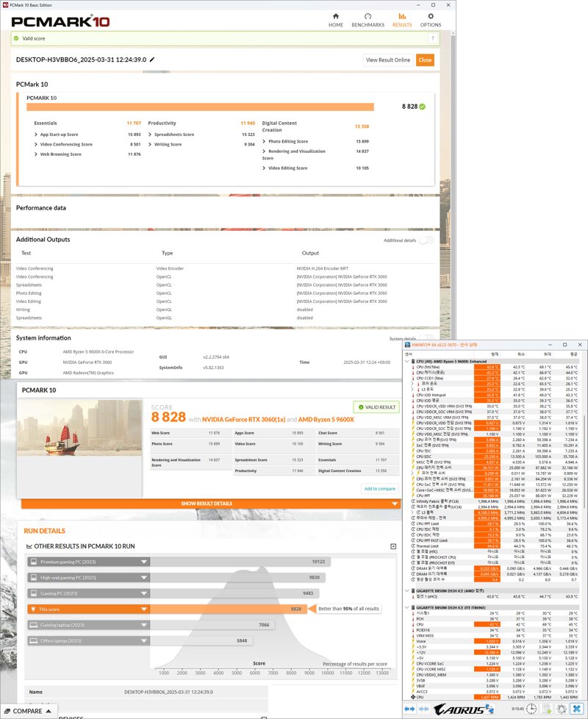Collapse the Other Results in PCMark 10 Run section
The image size is (588, 719).
(393, 546)
